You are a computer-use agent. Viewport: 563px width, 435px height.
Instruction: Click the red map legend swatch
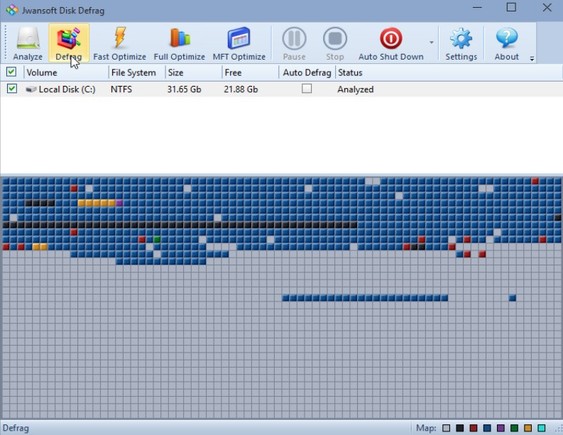point(474,428)
